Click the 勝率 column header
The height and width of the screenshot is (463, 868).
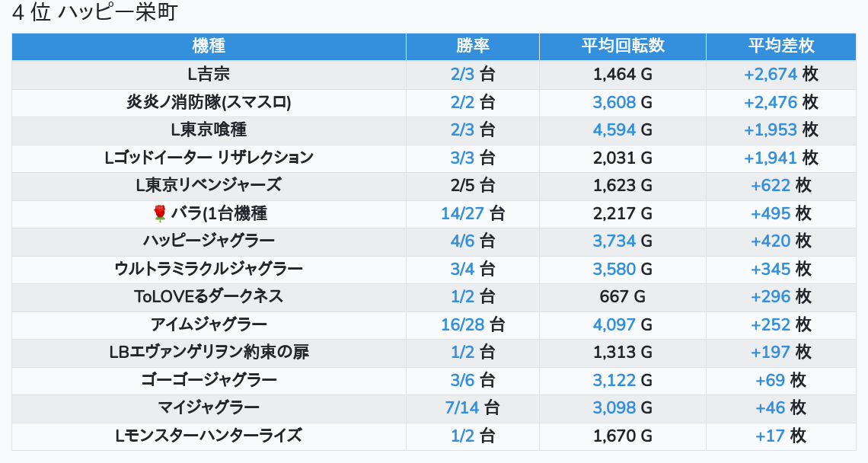tap(472, 46)
